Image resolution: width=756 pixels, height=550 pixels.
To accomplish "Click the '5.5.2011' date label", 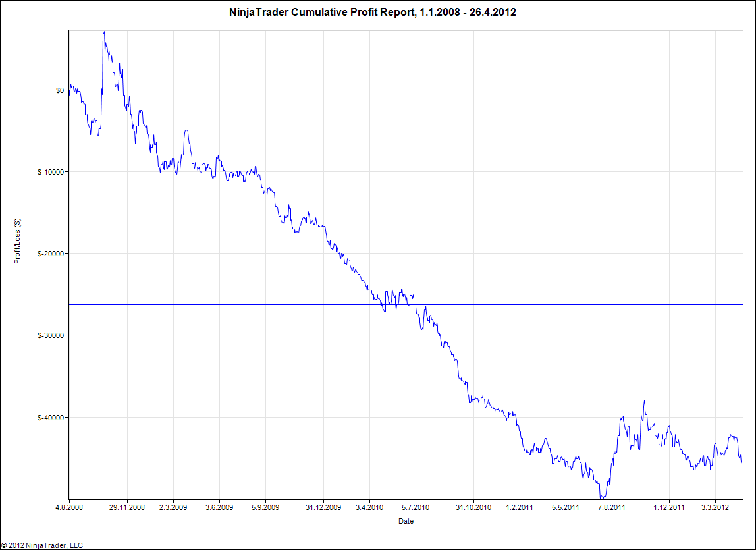I will [x=566, y=507].
